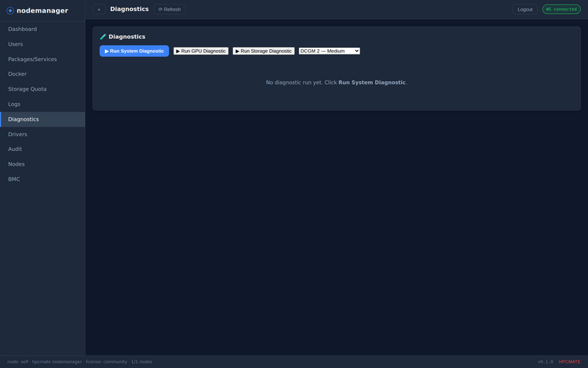Open the Drivers page
Image resolution: width=588 pixels, height=368 pixels.
pos(43,134)
